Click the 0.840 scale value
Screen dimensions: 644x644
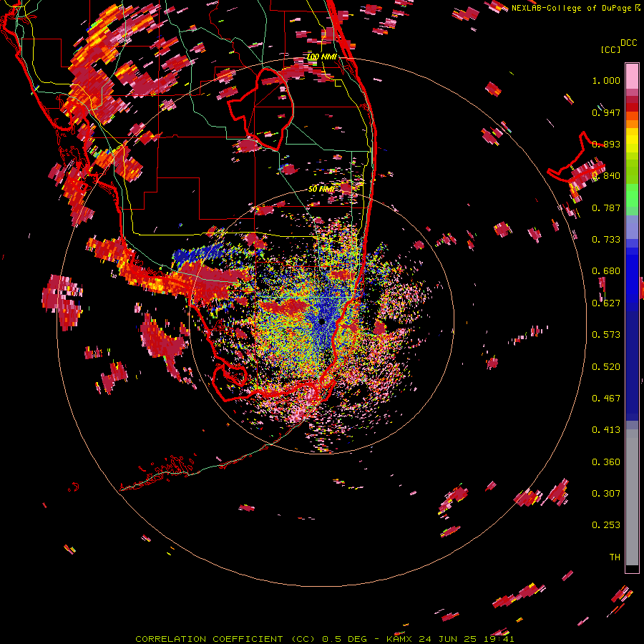(606, 176)
